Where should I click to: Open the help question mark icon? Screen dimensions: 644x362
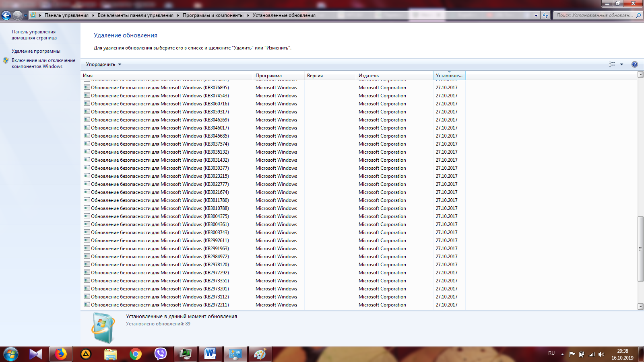click(x=635, y=64)
